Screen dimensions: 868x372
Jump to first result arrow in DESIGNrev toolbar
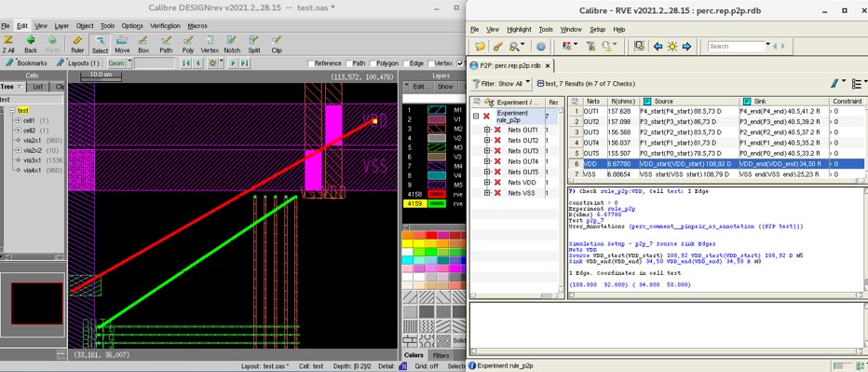click(x=186, y=63)
